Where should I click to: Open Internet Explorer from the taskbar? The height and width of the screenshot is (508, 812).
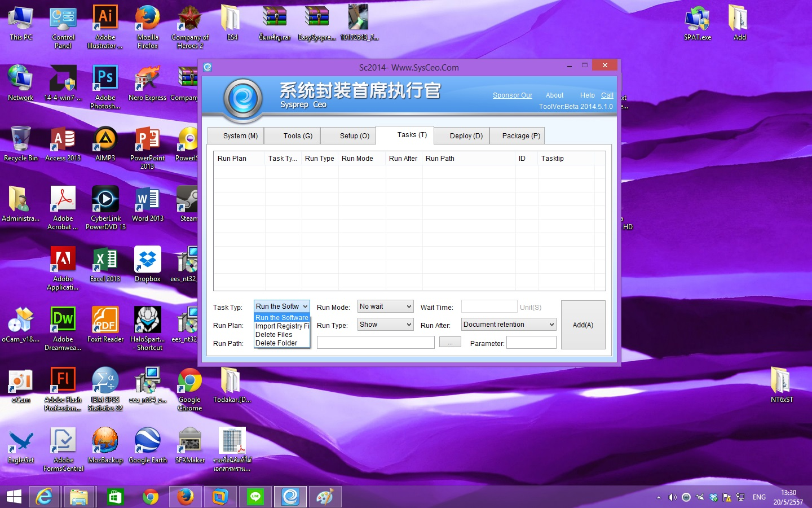44,497
